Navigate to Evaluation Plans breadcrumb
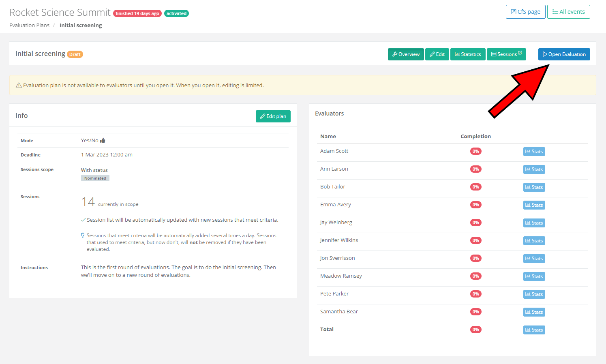The image size is (606, 364). tap(29, 25)
